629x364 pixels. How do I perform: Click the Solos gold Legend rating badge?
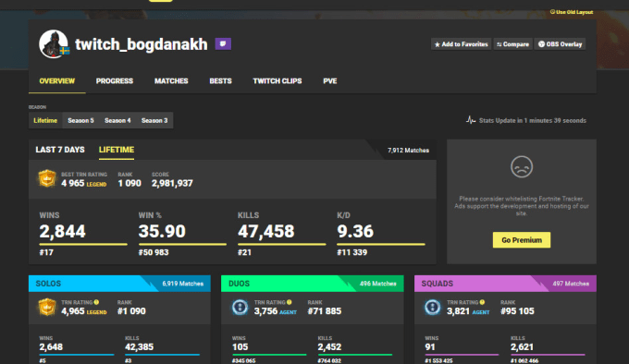[x=47, y=308]
